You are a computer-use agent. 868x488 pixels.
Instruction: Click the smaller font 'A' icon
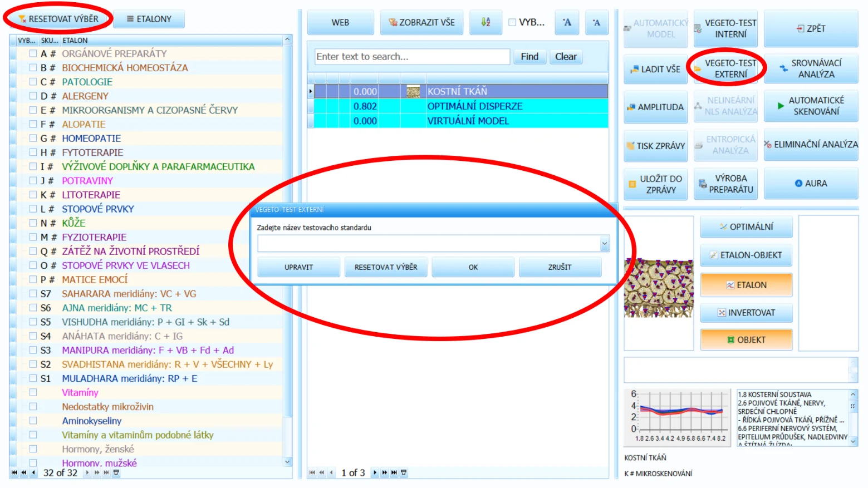596,22
